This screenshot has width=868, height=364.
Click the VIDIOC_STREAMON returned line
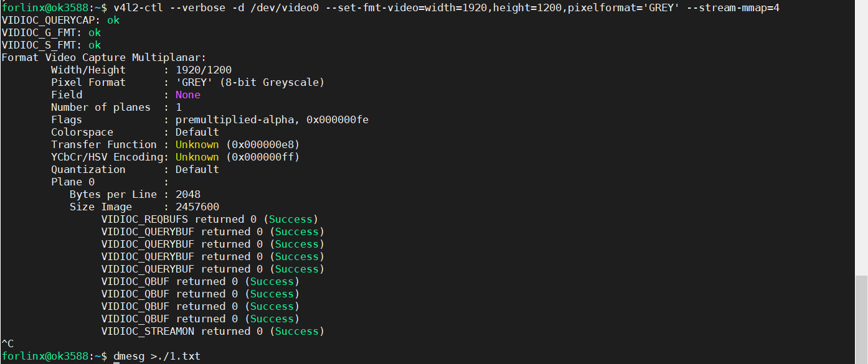click(x=213, y=331)
